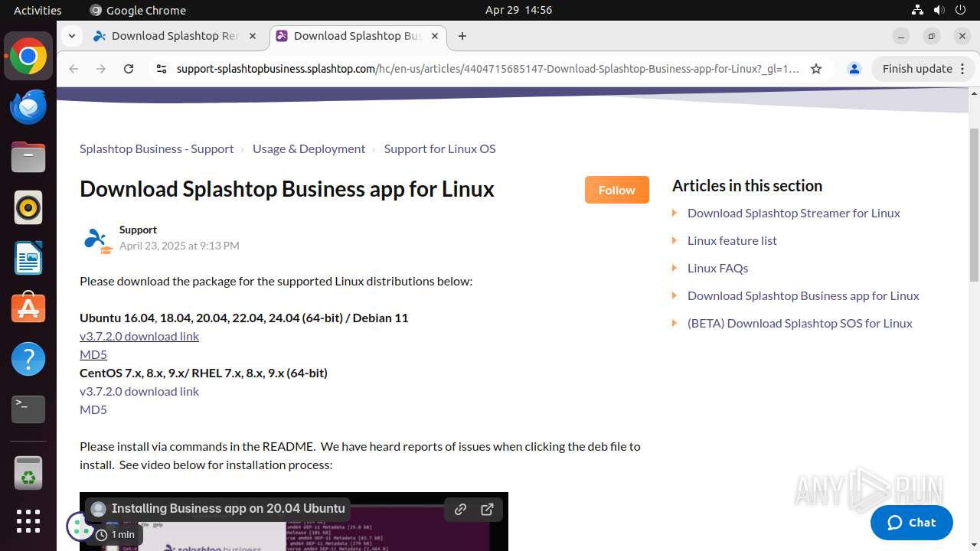Screen dimensions: 980x551
Task: Open Ubuntu v3.7.2.0 download link
Action: [139, 336]
